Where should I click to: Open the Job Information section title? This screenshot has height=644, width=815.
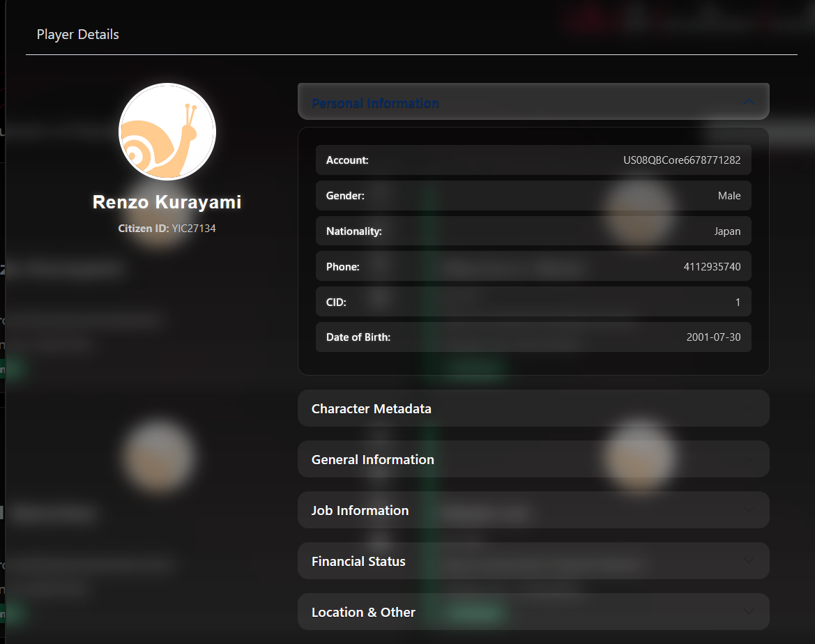(360, 510)
